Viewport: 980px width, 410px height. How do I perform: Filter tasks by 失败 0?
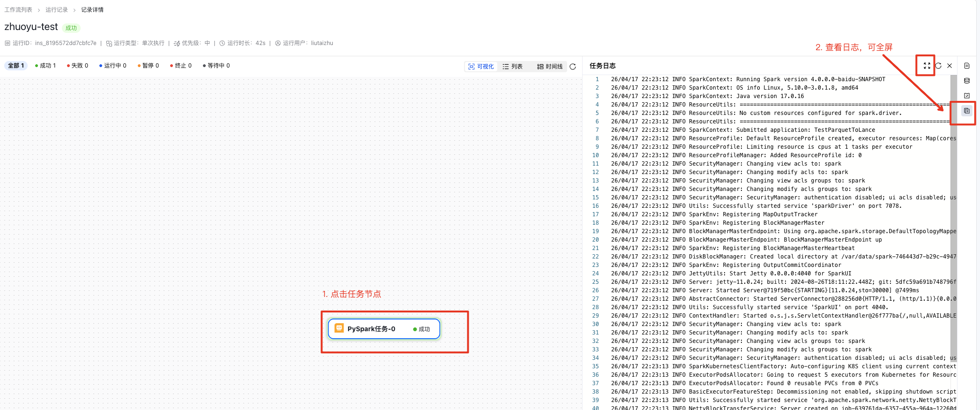pyautogui.click(x=77, y=66)
